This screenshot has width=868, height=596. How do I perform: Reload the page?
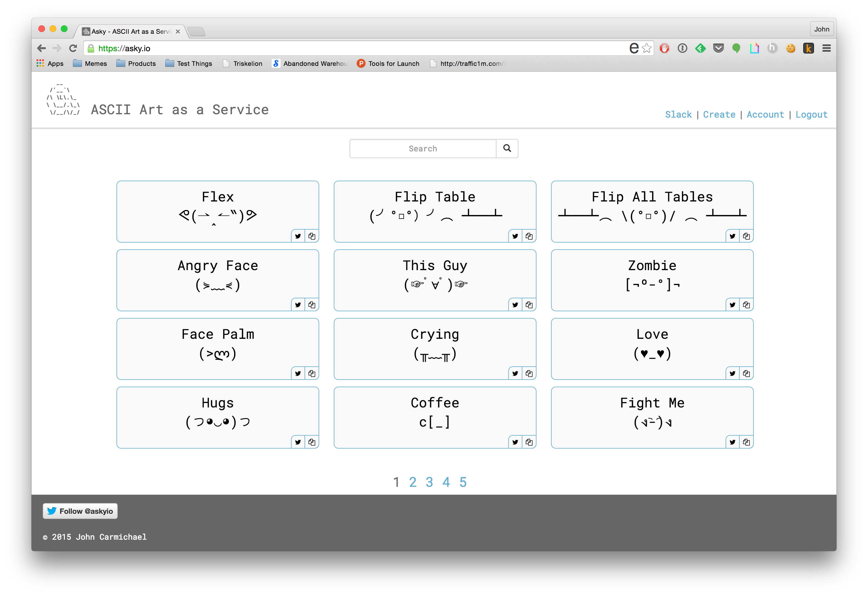click(x=73, y=48)
